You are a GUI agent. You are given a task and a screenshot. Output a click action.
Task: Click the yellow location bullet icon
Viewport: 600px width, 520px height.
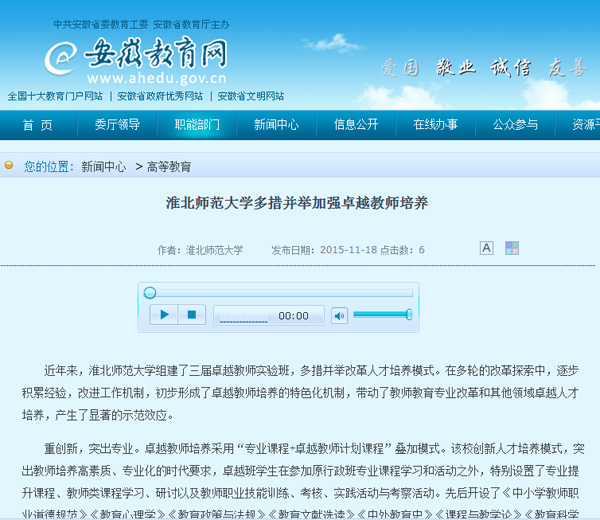8,165
